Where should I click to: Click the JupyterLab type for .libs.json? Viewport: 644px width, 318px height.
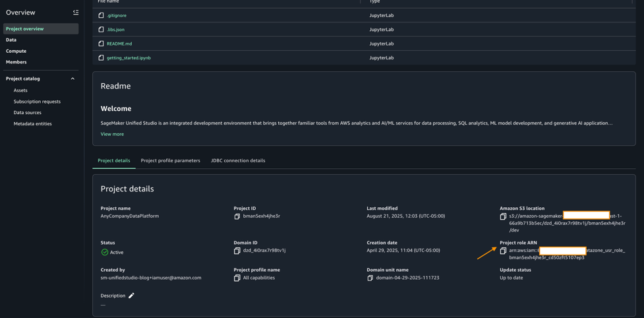382,30
